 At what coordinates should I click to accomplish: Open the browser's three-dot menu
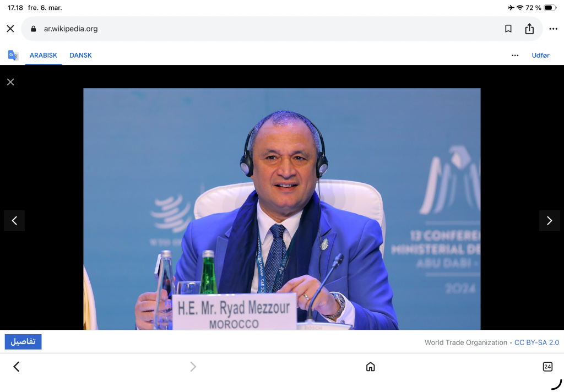coord(553,29)
